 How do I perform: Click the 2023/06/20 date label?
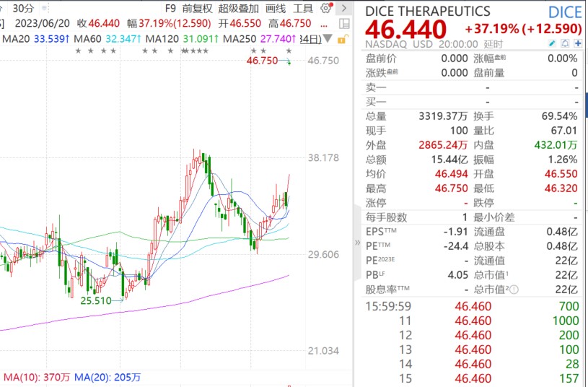click(43, 23)
